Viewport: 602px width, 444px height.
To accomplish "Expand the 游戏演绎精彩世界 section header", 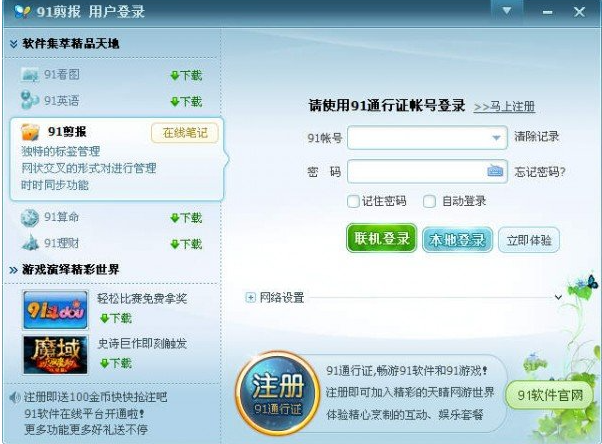I will tap(64, 270).
